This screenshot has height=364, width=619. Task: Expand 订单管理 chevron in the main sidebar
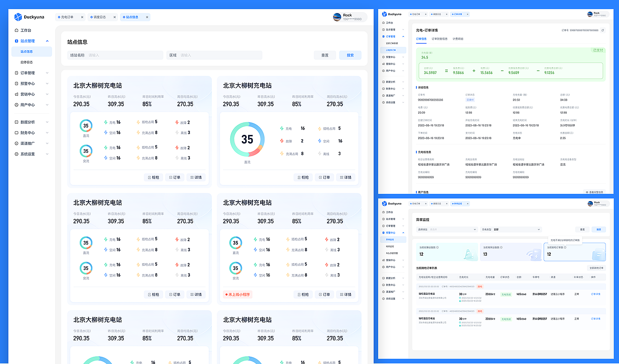click(47, 73)
